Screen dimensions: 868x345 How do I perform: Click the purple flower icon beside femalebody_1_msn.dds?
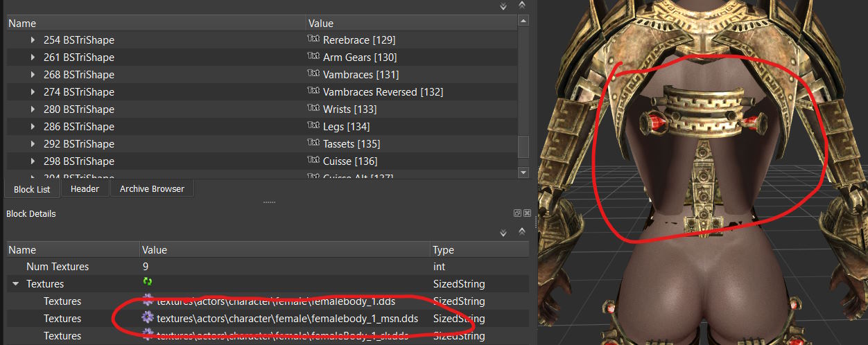pos(148,317)
